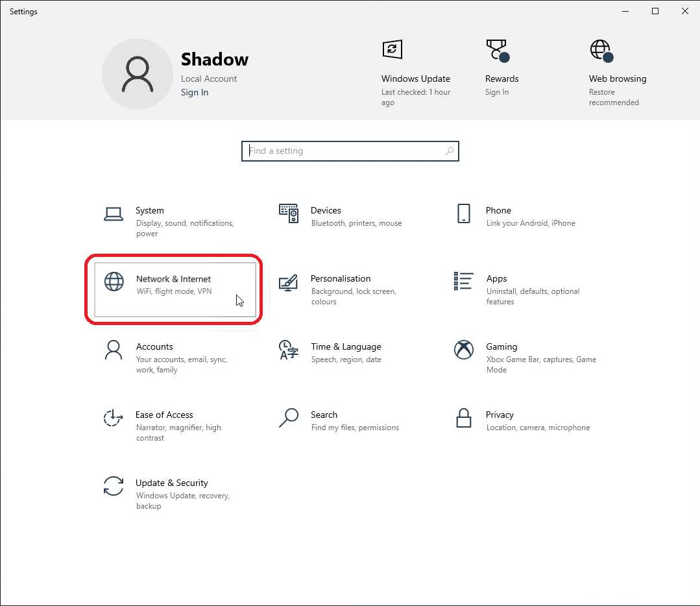This screenshot has height=606, width=700.
Task: Click Network & Internet title text
Action: pos(173,279)
